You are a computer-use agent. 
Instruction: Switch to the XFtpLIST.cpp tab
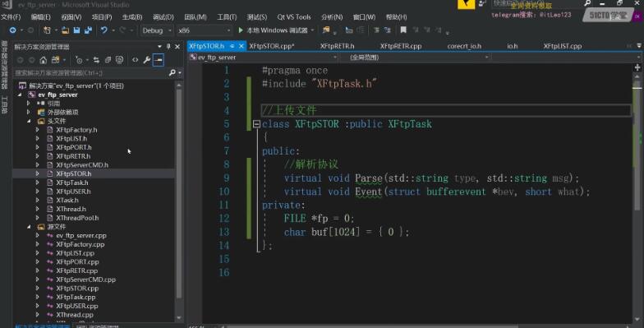click(x=562, y=46)
